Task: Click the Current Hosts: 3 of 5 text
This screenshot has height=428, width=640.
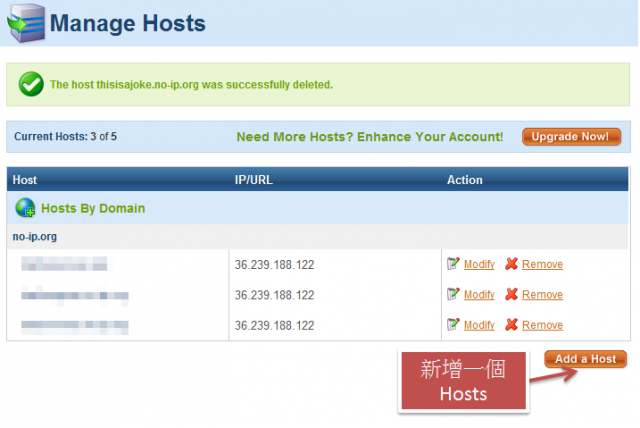Action: click(65, 136)
